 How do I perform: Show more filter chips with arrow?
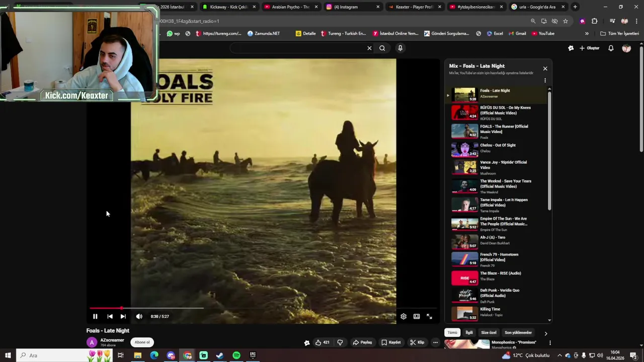pos(545,333)
